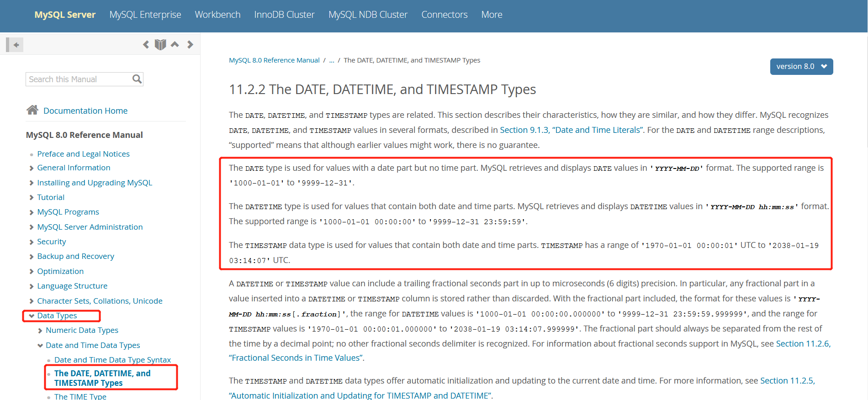Expand the Language Structure arrow
Screen dimensions: 868x400
pos(32,286)
